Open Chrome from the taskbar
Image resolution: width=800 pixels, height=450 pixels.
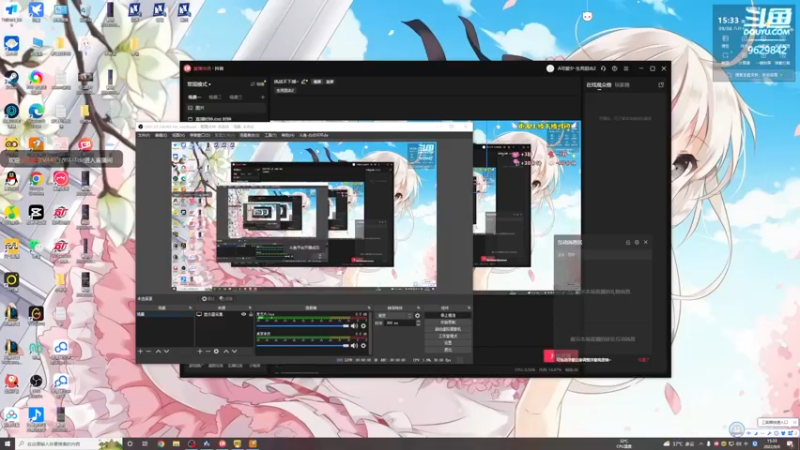tap(161, 444)
